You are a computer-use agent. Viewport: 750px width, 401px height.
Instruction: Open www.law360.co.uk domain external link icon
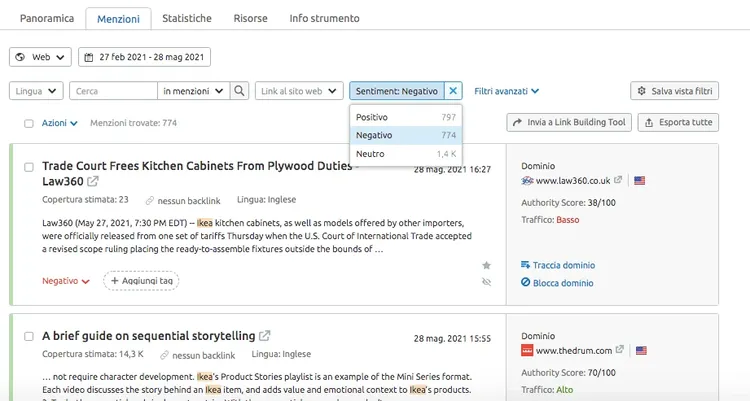(618, 180)
